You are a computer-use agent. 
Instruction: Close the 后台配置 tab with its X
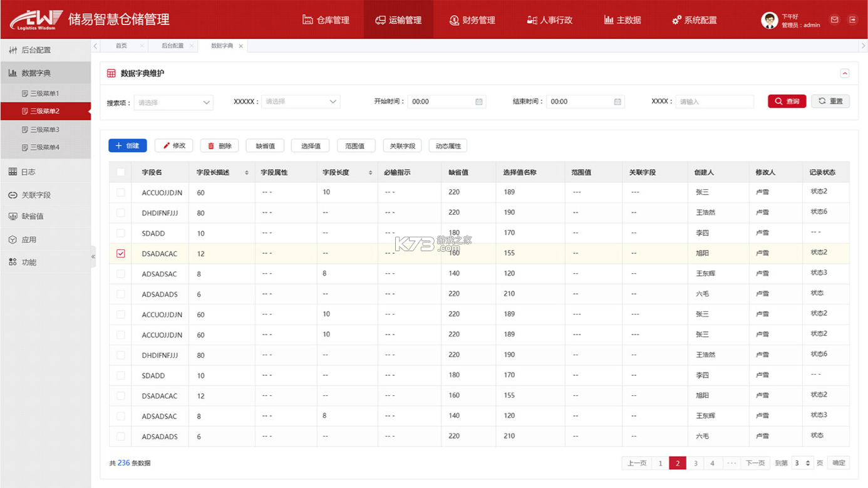(192, 46)
